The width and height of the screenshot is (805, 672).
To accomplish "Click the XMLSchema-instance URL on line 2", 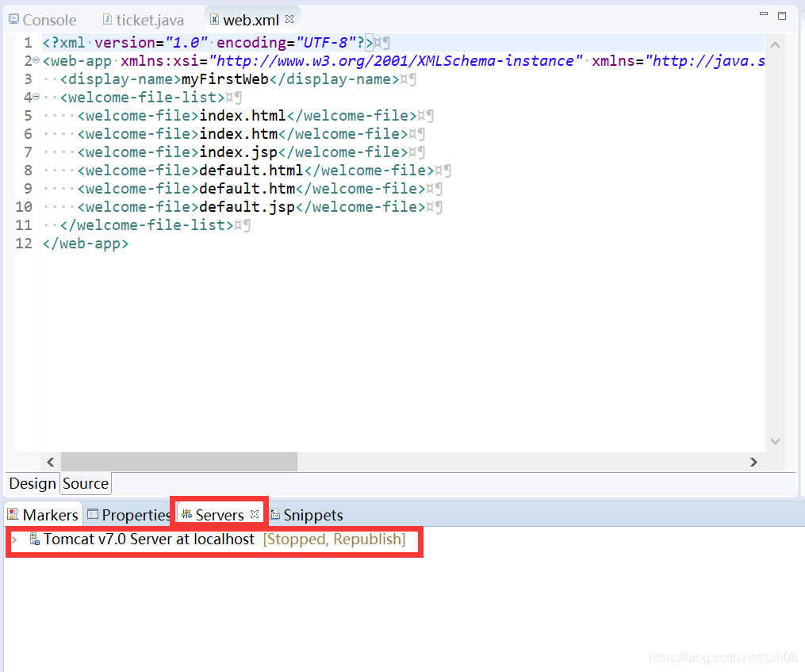I will [396, 60].
